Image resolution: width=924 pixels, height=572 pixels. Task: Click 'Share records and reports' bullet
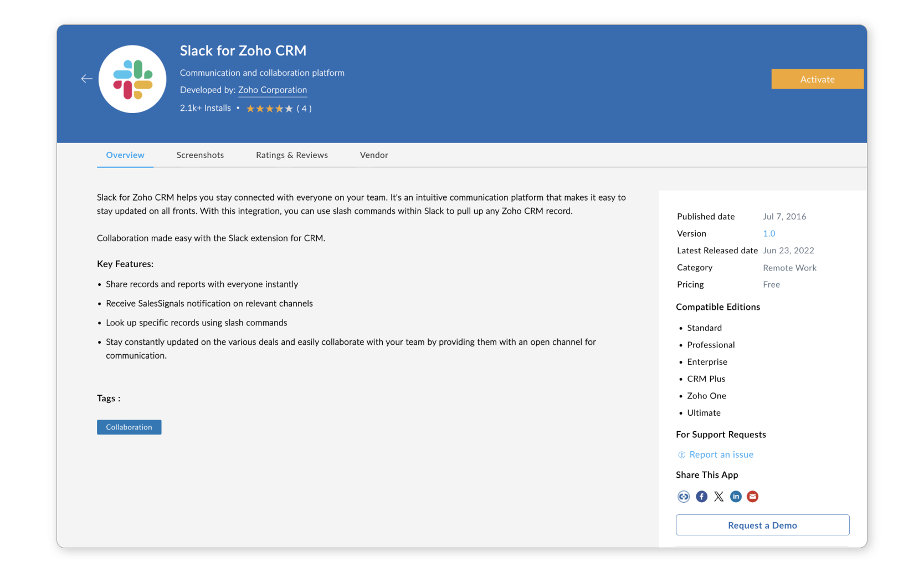[202, 284]
